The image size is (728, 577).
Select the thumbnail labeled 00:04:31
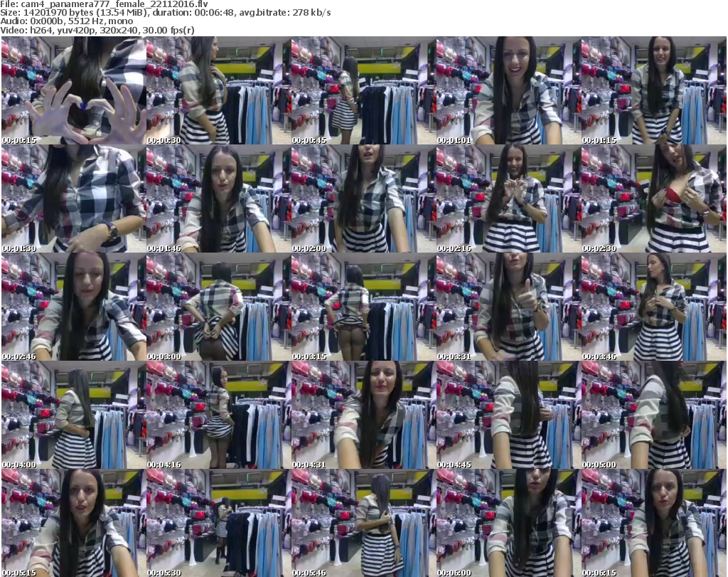click(x=363, y=415)
